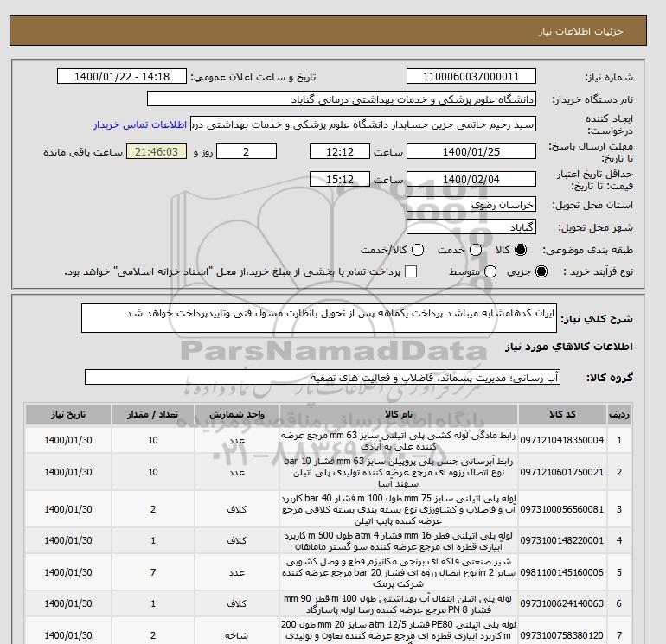Screen dimensions: 666x644
Task: Choose the متوسط purchase type radio
Action: [x=490, y=271]
